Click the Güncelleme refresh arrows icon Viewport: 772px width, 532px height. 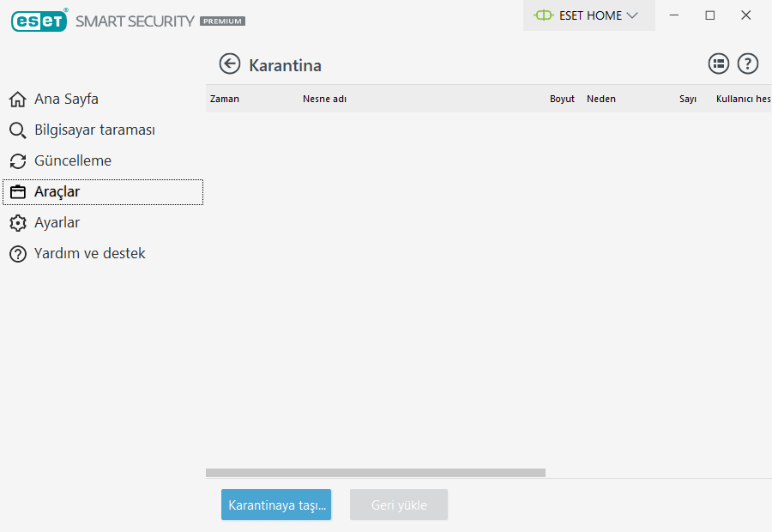click(x=17, y=161)
